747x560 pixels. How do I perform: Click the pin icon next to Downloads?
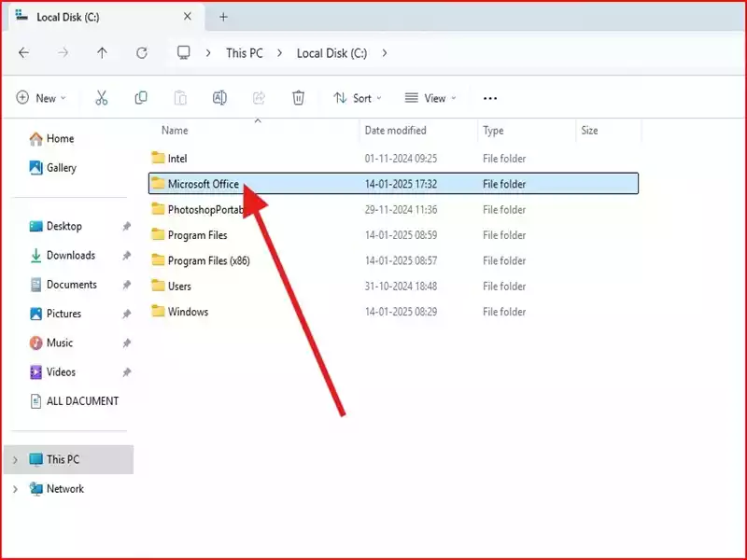point(126,256)
